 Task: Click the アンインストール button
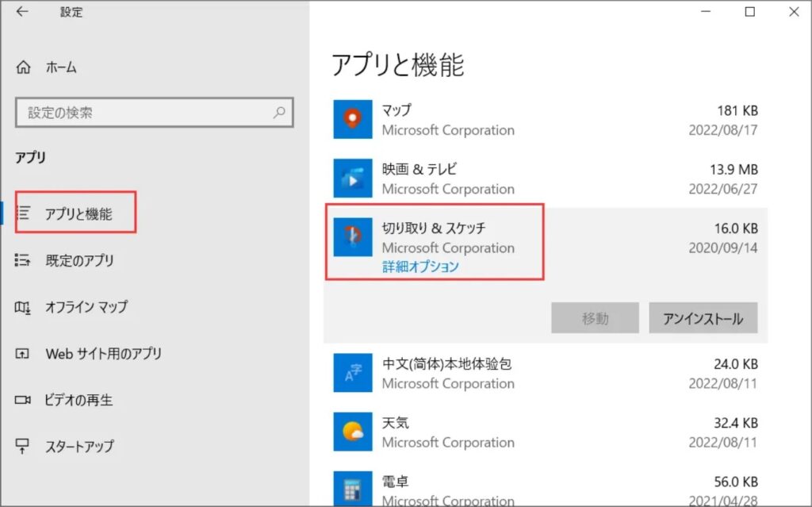click(703, 317)
